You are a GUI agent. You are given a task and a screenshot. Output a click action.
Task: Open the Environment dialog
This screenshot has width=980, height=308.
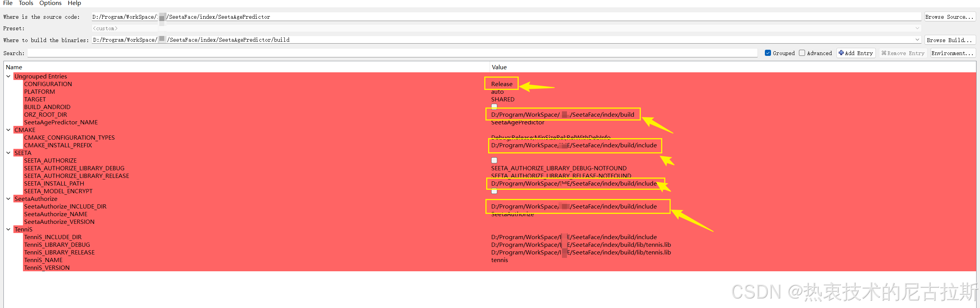tap(952, 53)
